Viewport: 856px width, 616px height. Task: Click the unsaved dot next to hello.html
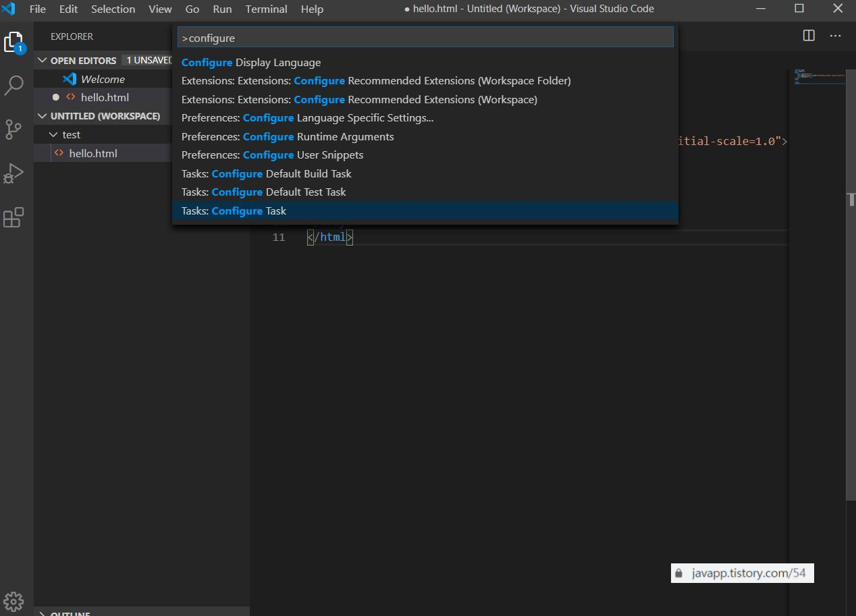click(56, 97)
